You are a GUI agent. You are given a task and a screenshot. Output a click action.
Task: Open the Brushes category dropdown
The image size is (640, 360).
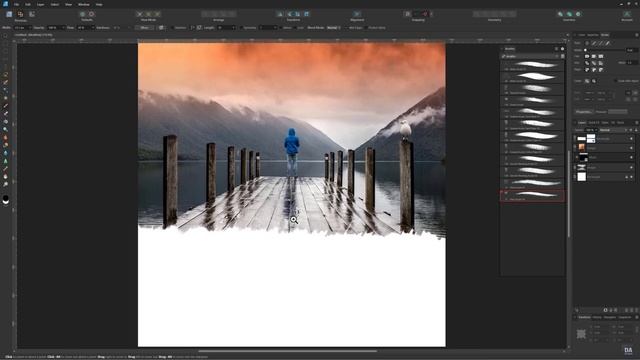pyautogui.click(x=532, y=56)
